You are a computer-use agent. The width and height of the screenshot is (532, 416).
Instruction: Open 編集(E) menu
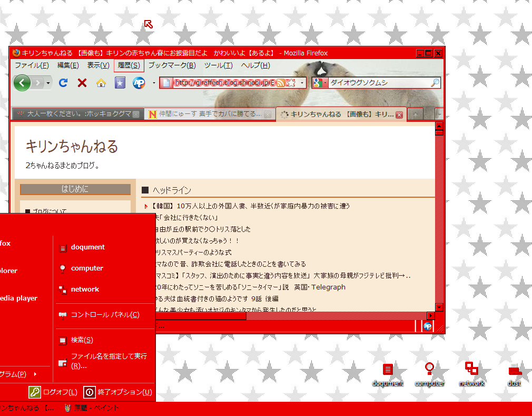tap(68, 65)
